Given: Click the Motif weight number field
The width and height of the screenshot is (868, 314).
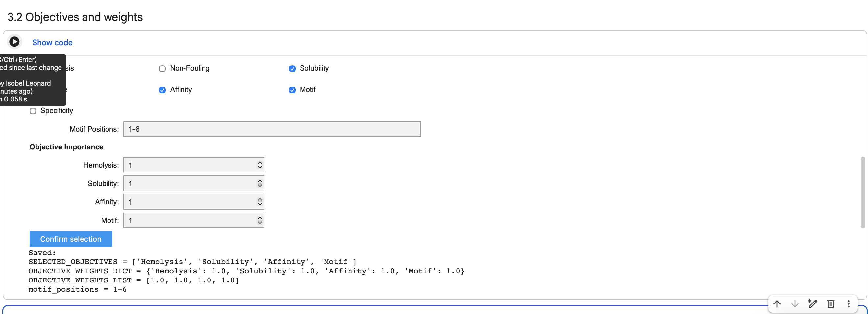Looking at the screenshot, I should pyautogui.click(x=194, y=220).
